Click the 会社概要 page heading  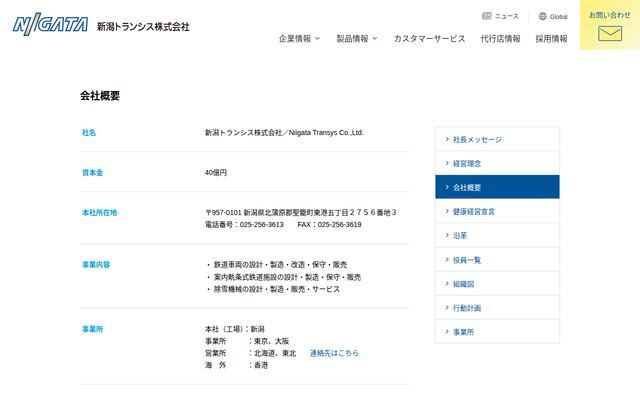coord(100,96)
